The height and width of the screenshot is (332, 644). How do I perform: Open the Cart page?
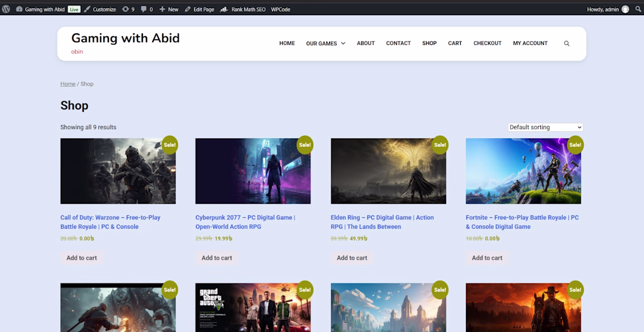pyautogui.click(x=455, y=43)
